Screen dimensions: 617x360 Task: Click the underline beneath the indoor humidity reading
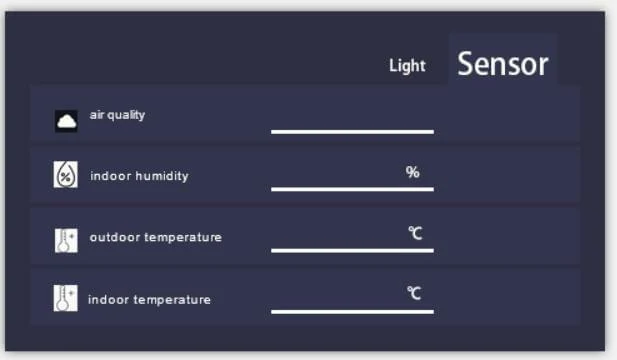[x=353, y=189]
